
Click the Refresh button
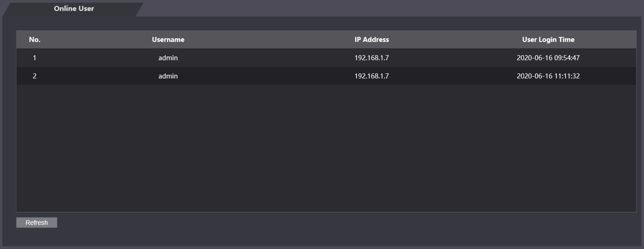37,222
